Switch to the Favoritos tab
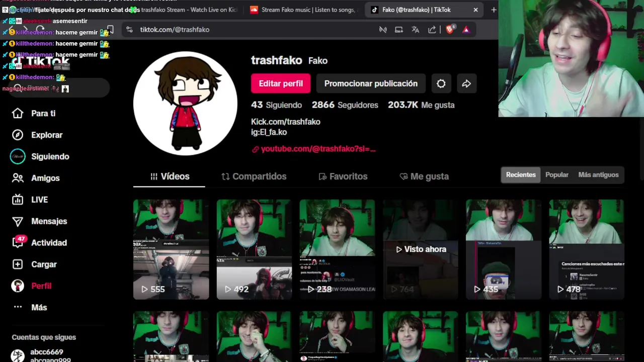Screen dimensions: 644x362 click(343, 176)
